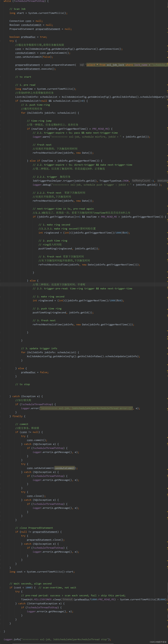
Task: Click the 'Boolean connAutoCommit = null;' declaration
Action: pyautogui.click(x=31, y=25)
